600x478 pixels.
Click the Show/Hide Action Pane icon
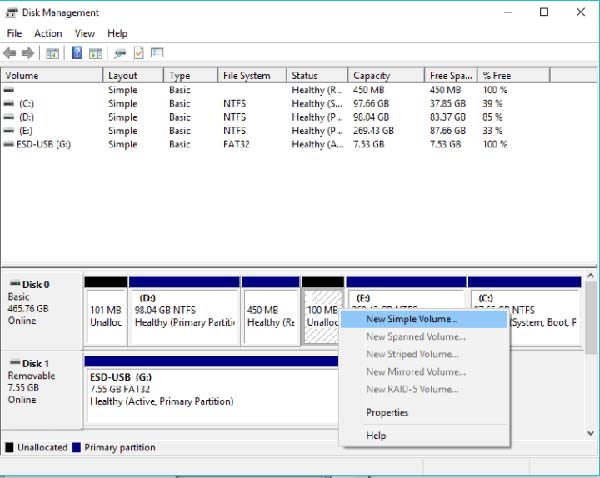96,53
